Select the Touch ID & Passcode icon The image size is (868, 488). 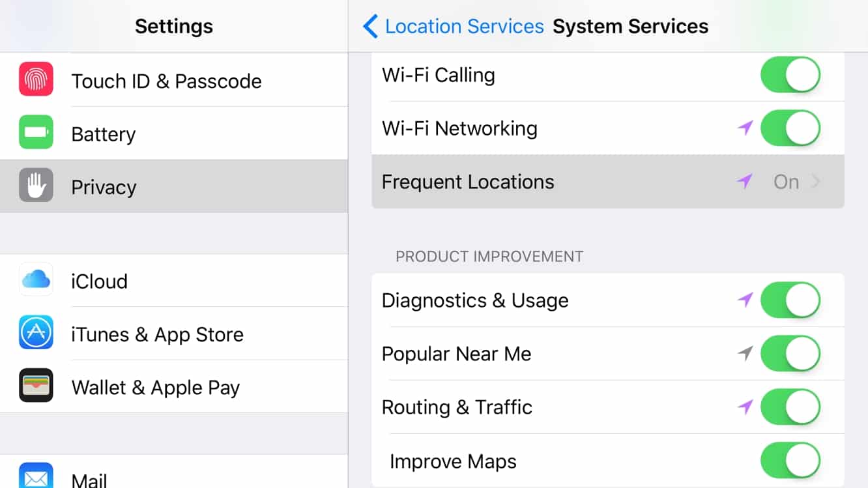(36, 80)
